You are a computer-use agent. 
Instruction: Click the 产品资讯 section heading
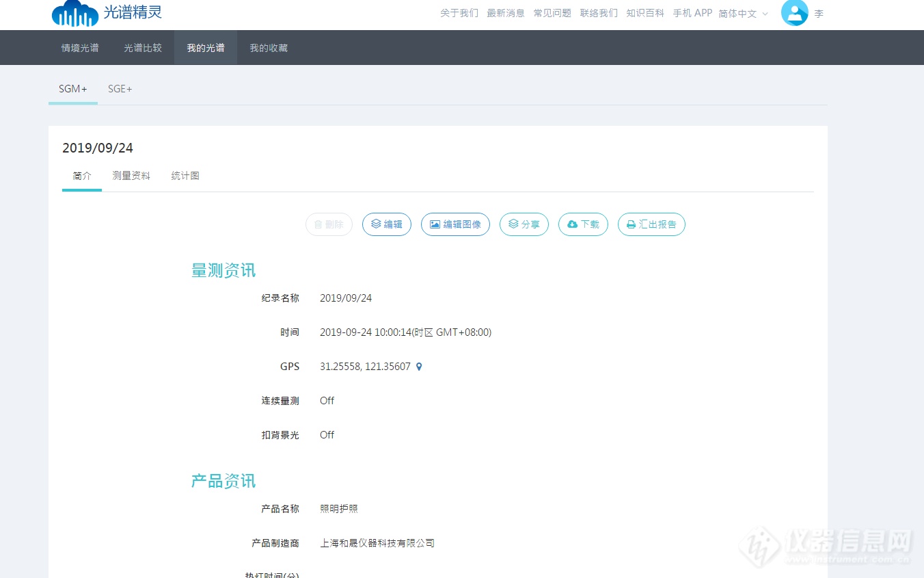click(223, 481)
